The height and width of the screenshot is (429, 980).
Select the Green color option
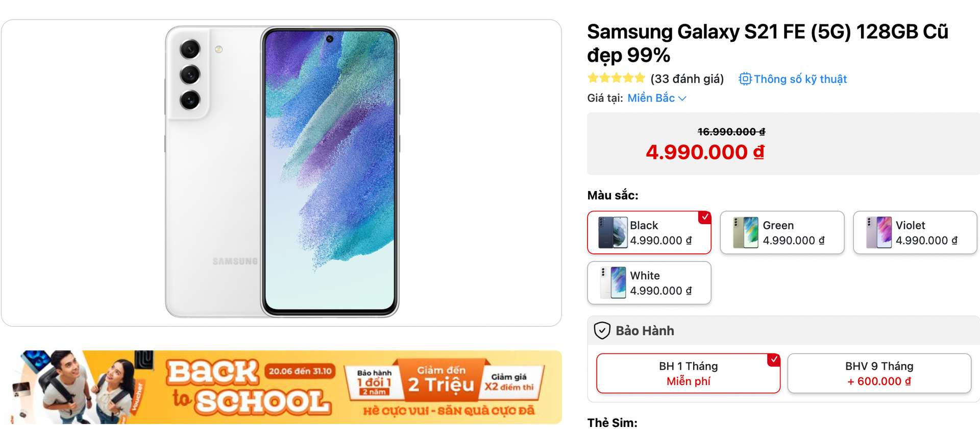click(782, 232)
